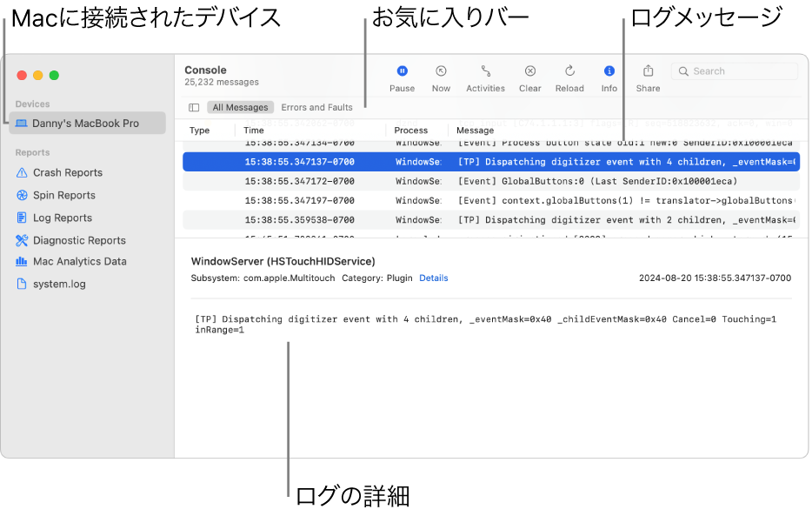The width and height of the screenshot is (812, 516).
Task: Clear the log messages
Action: tap(529, 71)
